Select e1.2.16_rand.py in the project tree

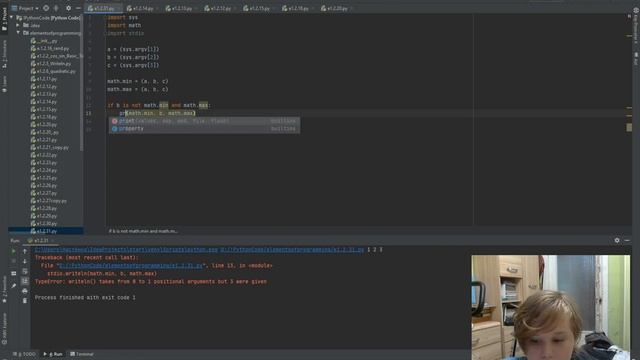(x=50, y=48)
